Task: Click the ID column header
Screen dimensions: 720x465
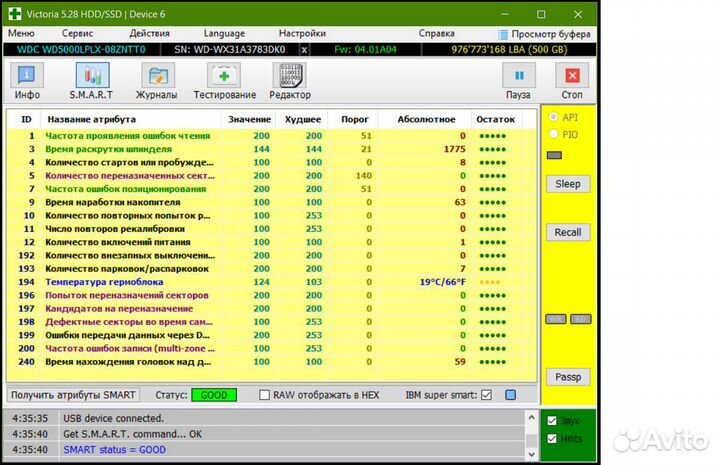Action: pos(26,119)
